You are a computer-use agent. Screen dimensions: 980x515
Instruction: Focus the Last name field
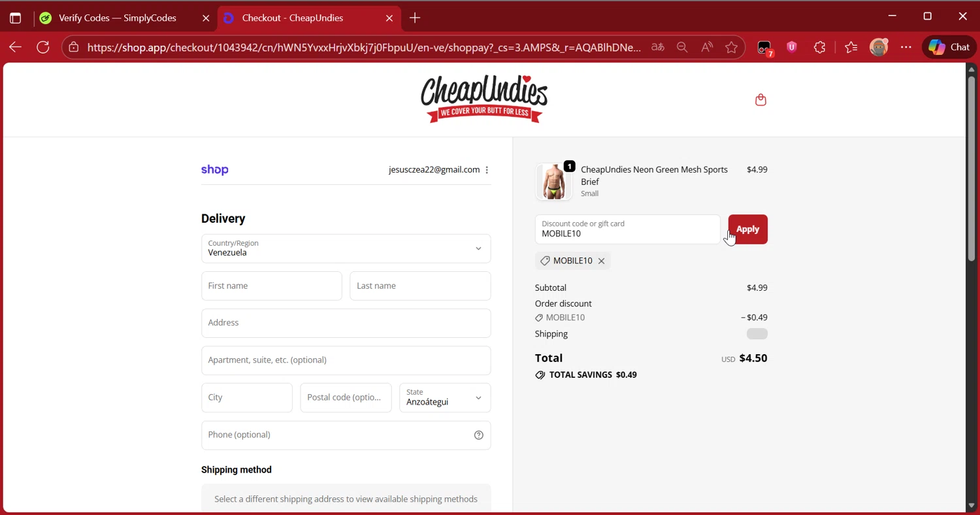(420, 286)
